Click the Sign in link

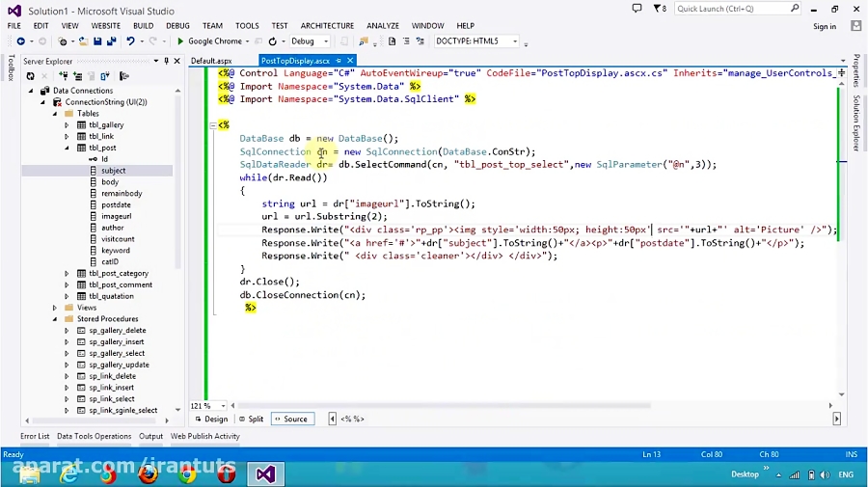pyautogui.click(x=825, y=26)
